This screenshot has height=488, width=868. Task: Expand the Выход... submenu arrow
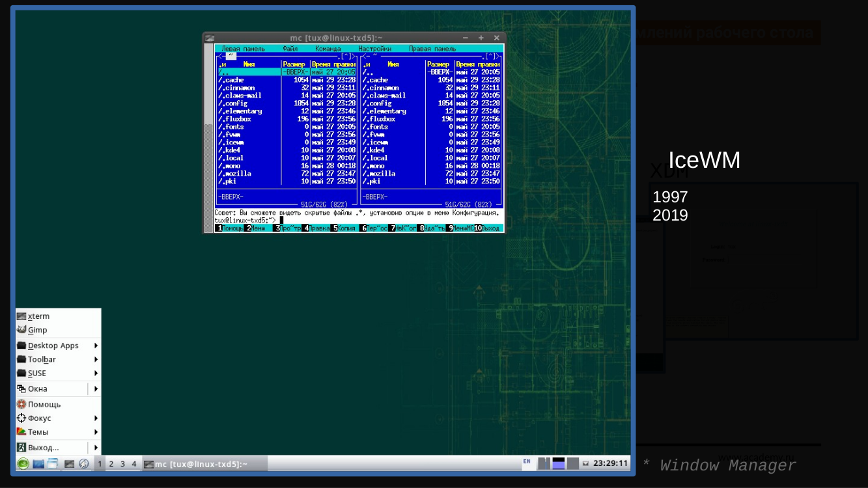(x=96, y=448)
